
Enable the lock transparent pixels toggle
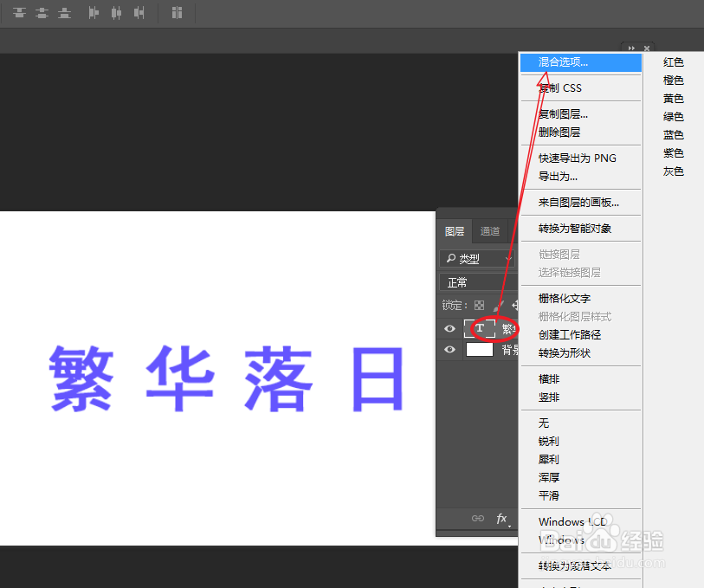click(481, 305)
